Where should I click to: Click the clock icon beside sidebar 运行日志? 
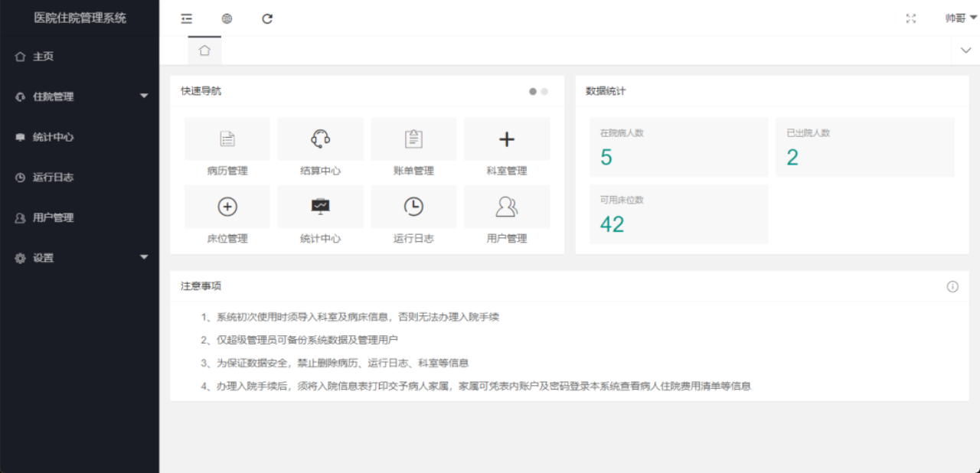point(20,178)
